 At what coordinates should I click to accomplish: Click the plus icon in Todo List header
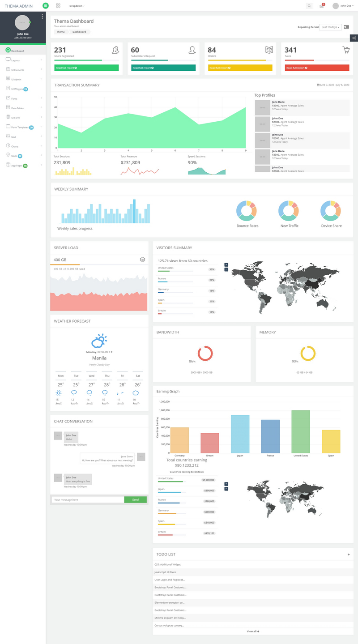click(349, 554)
